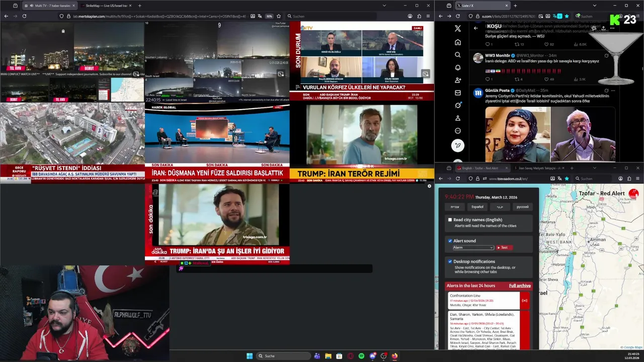
Task: Select the Liste / X tab
Action: coord(482,6)
